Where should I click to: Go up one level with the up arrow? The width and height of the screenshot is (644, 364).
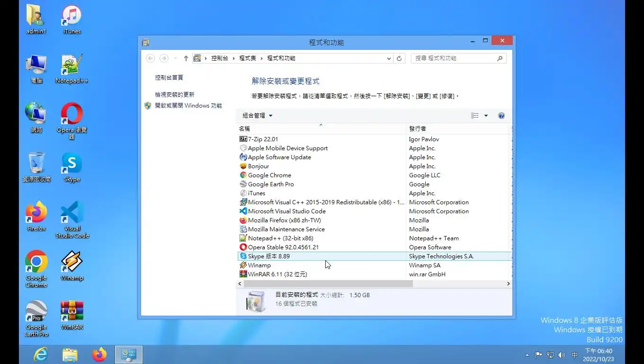pyautogui.click(x=186, y=58)
